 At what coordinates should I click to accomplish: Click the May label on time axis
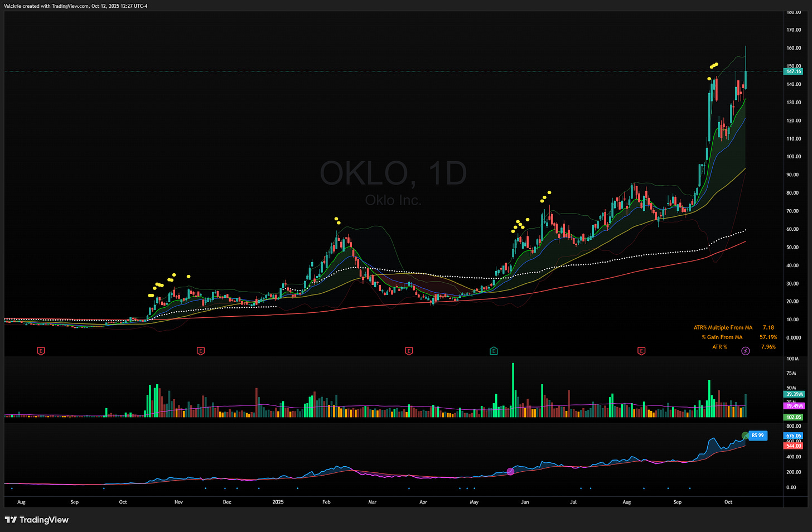[474, 502]
